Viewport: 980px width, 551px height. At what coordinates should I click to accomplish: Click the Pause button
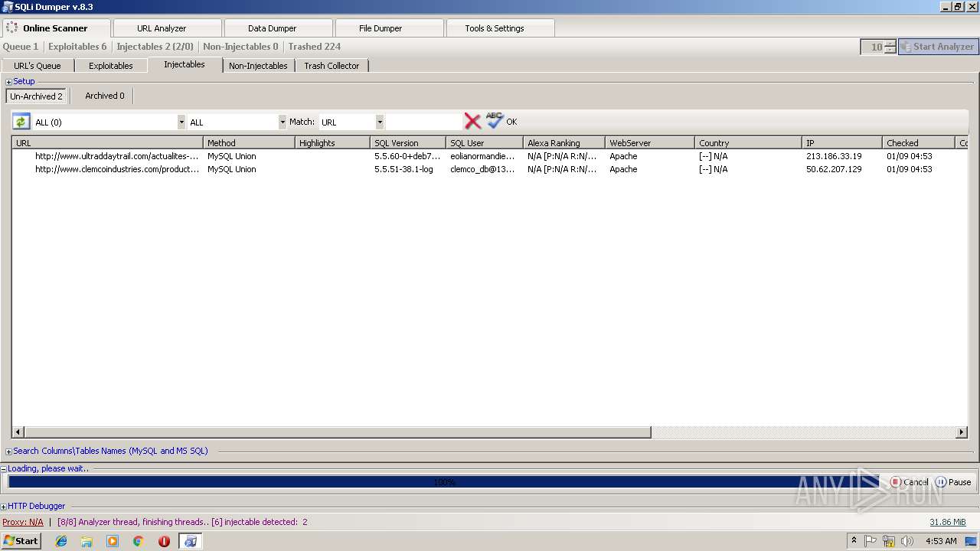pyautogui.click(x=952, y=482)
